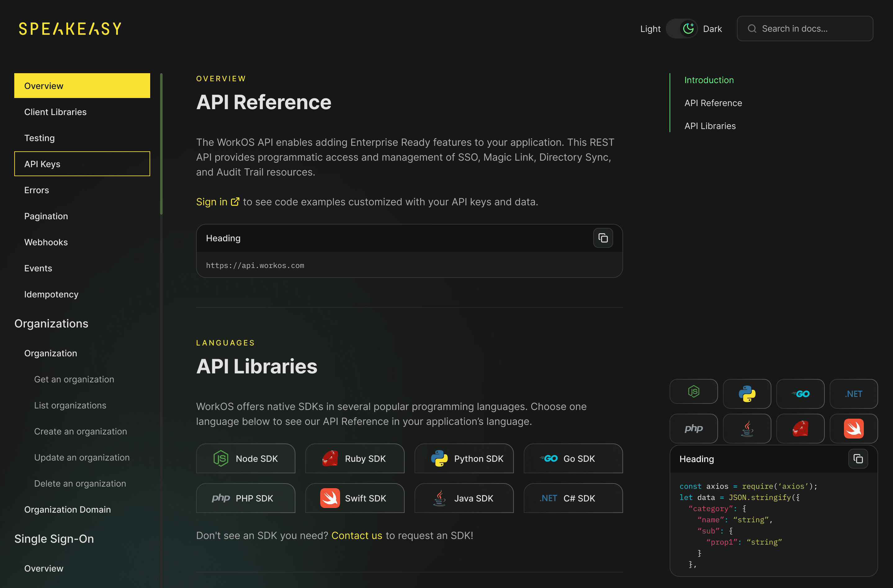Select the .NET icon tile
Image resolution: width=893 pixels, height=588 pixels.
point(854,394)
